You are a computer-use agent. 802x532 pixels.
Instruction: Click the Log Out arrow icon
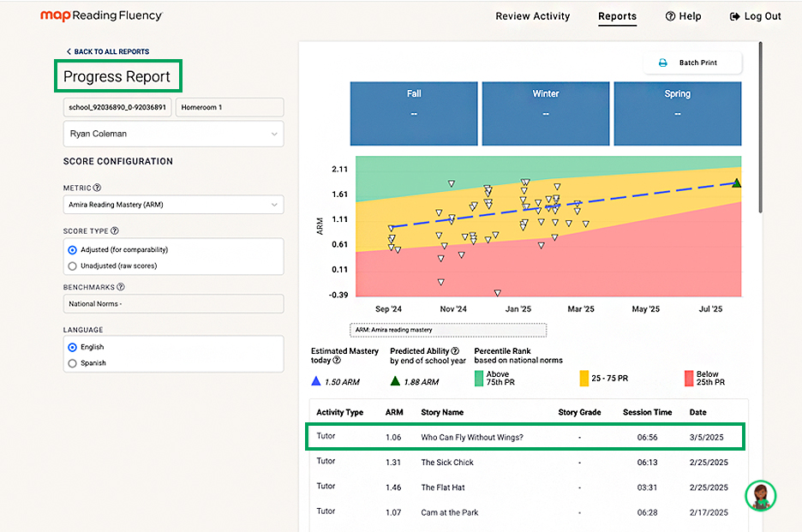(734, 16)
